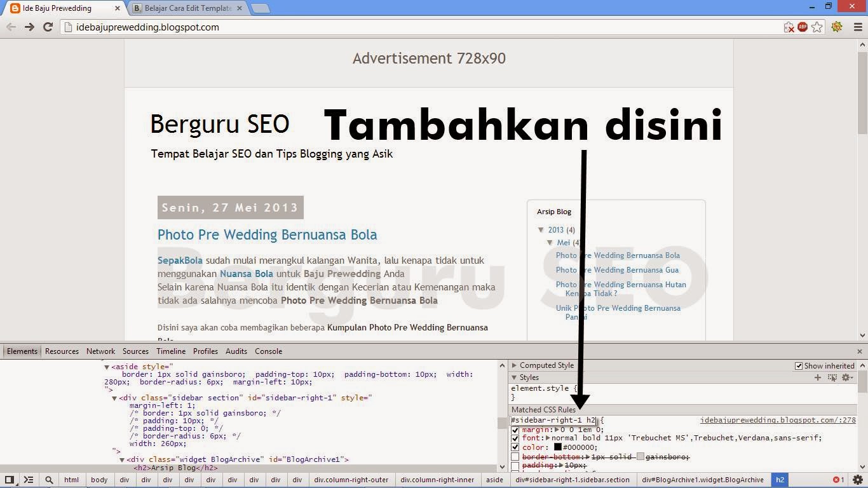Open the stylesheet source link idebajuprewedding.blogspot.com/:278

pos(778,420)
